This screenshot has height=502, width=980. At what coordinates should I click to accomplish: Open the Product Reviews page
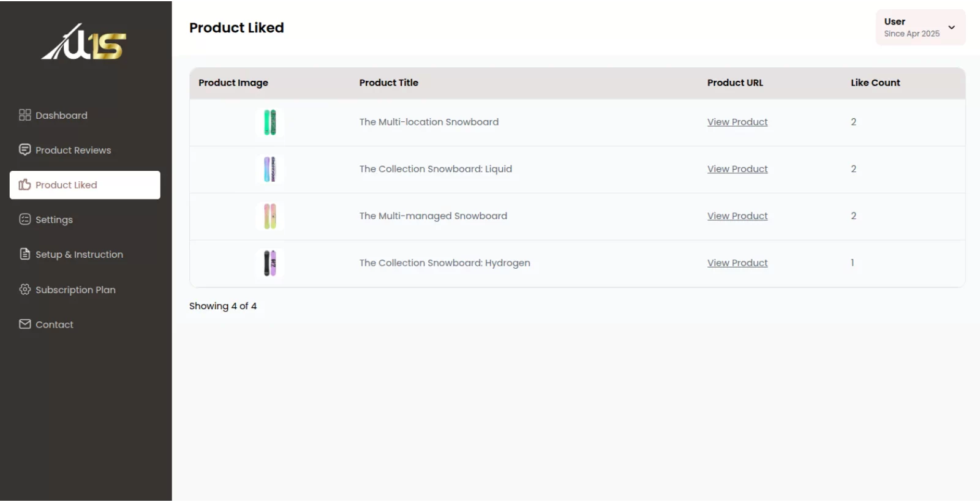click(x=85, y=150)
